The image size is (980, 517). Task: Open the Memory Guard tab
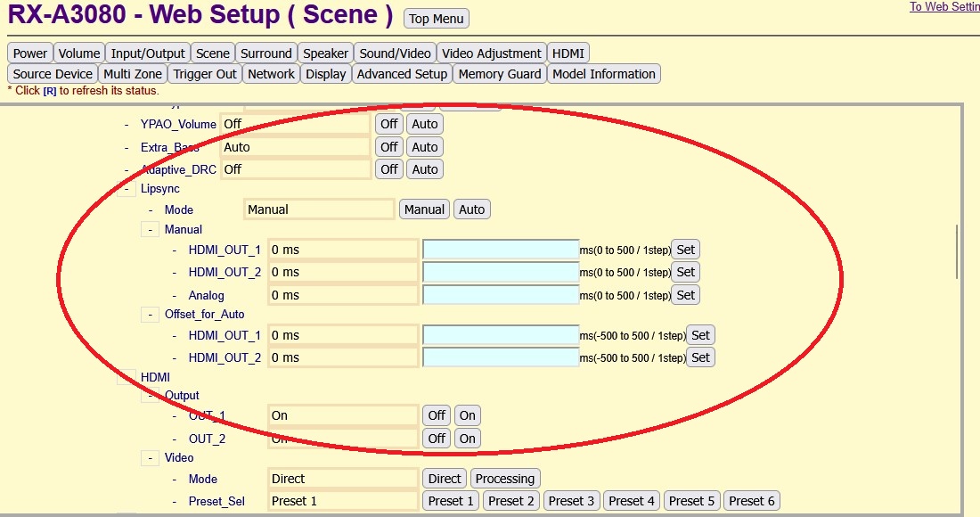(x=500, y=74)
